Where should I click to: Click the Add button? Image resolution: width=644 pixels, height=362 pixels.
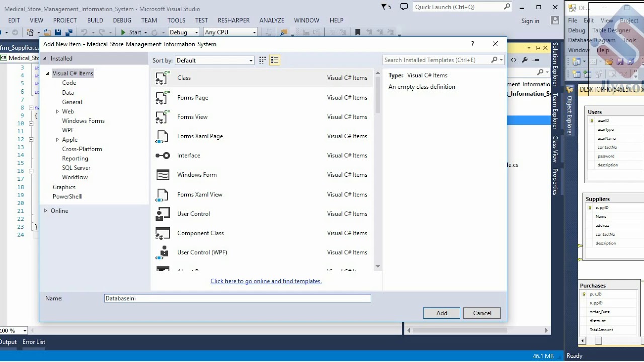tap(442, 313)
